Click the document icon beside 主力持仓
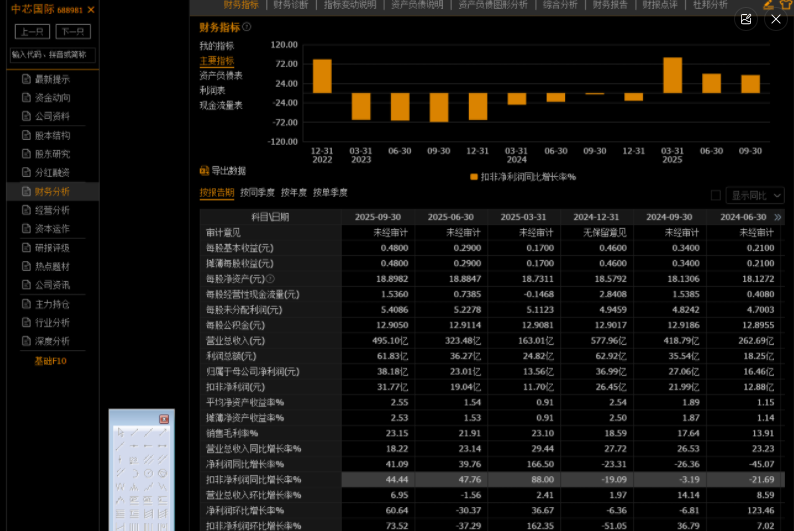This screenshot has width=794, height=531. pyautogui.click(x=26, y=304)
